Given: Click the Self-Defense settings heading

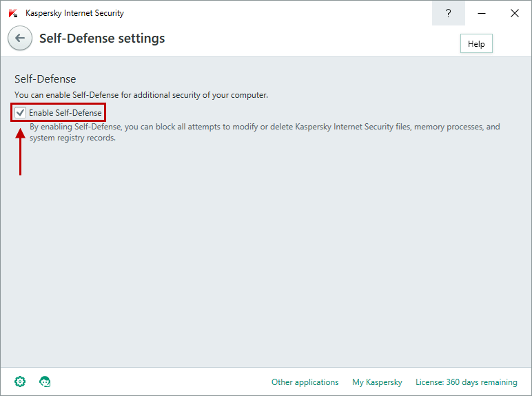Looking at the screenshot, I should click(102, 39).
